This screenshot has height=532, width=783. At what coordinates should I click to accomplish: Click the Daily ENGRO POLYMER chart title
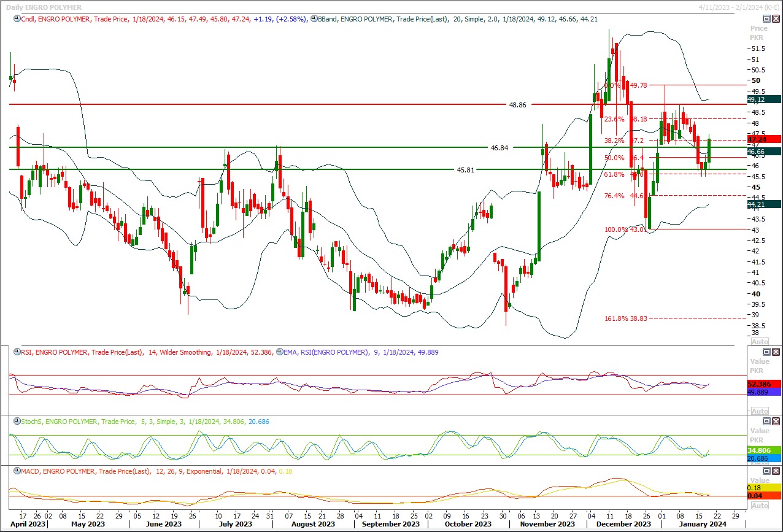tap(44, 7)
